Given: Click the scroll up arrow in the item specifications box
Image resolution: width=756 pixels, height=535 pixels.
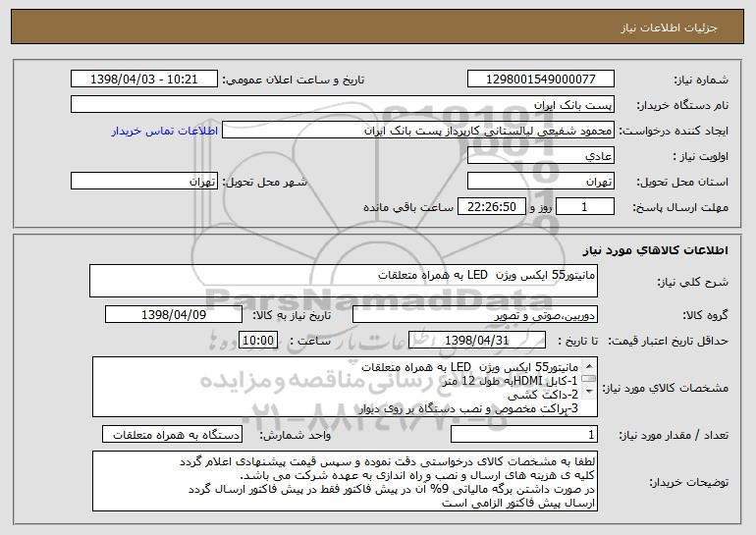Looking at the screenshot, I should point(588,365).
